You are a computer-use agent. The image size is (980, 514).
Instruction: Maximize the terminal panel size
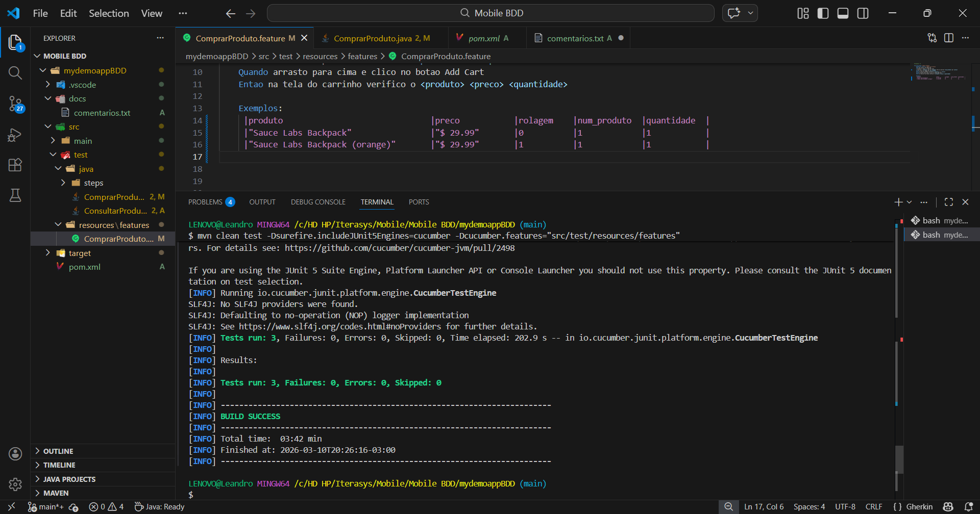949,202
